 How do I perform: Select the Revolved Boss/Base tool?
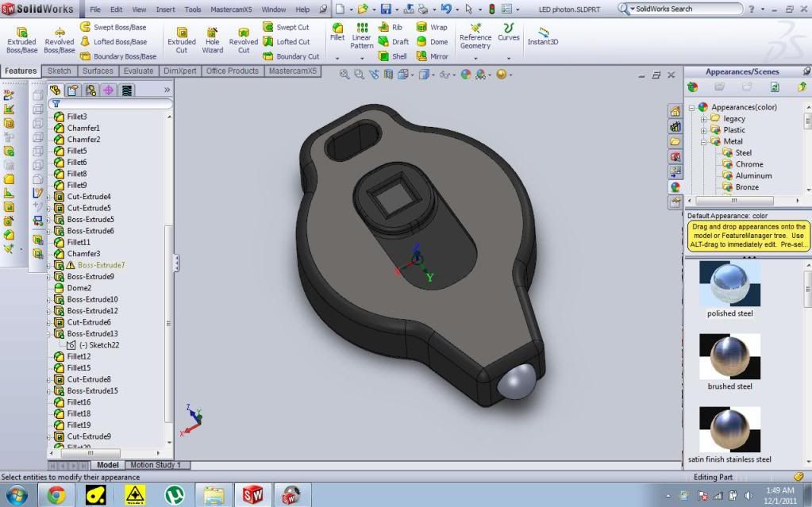pos(59,40)
